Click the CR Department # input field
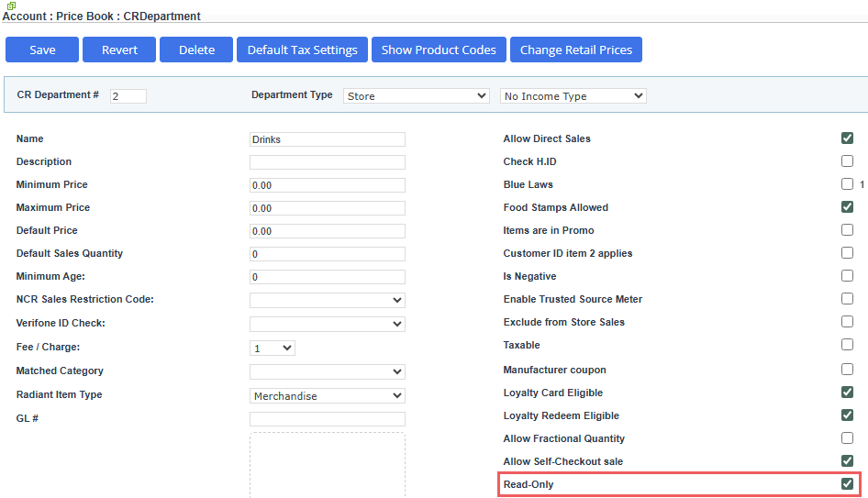 (x=128, y=96)
